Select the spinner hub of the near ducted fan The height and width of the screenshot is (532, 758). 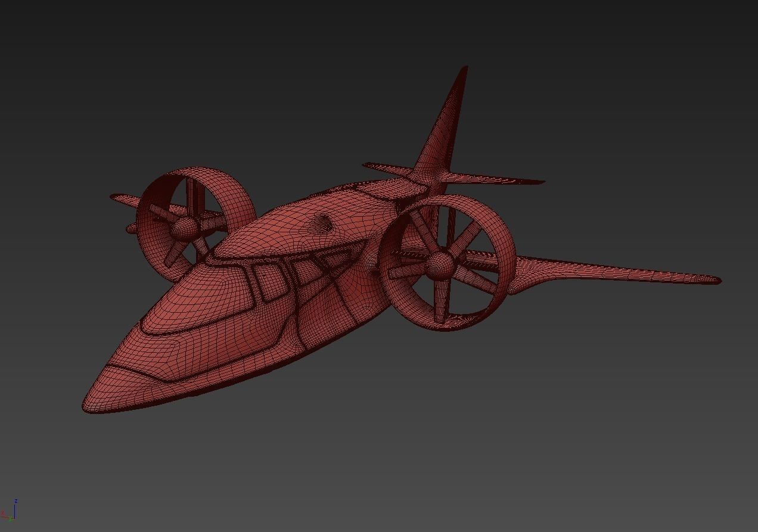click(440, 265)
